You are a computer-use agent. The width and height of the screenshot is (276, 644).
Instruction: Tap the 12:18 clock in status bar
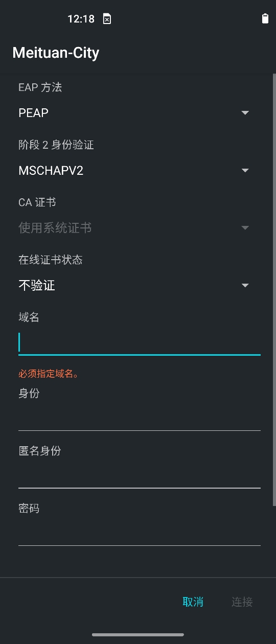(81, 19)
